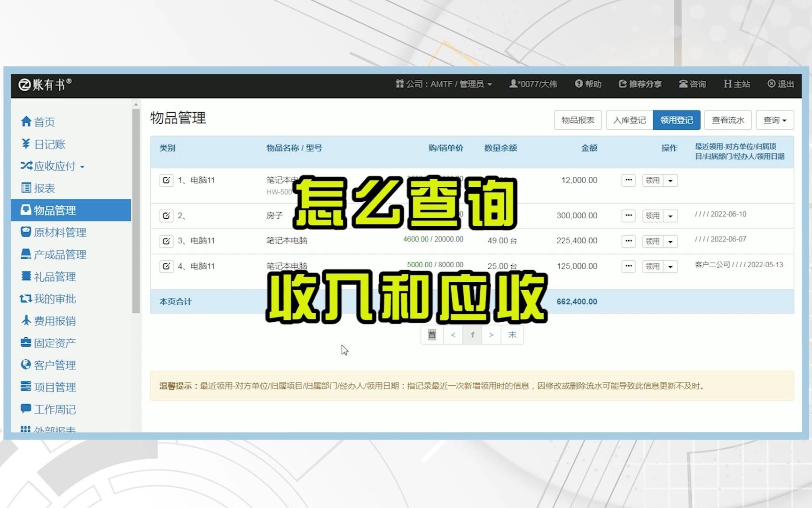Click the 领用登记 button

677,120
